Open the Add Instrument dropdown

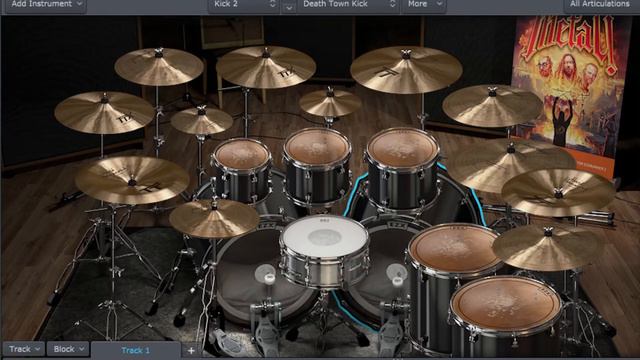pyautogui.click(x=45, y=5)
